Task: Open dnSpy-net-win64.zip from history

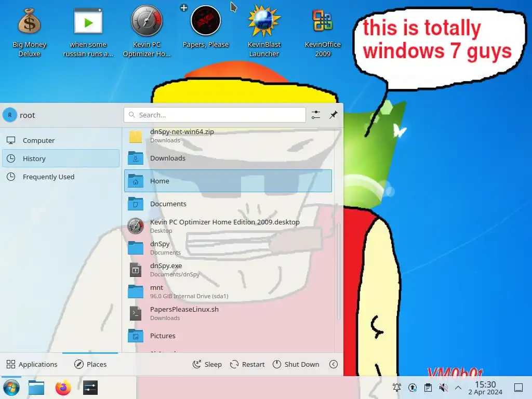Action: point(228,136)
